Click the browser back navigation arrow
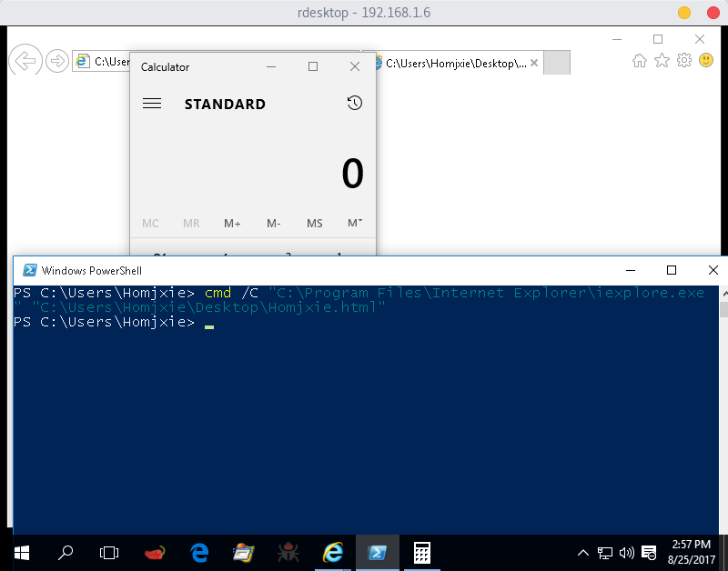Screen dimensions: 728x571 (25, 60)
